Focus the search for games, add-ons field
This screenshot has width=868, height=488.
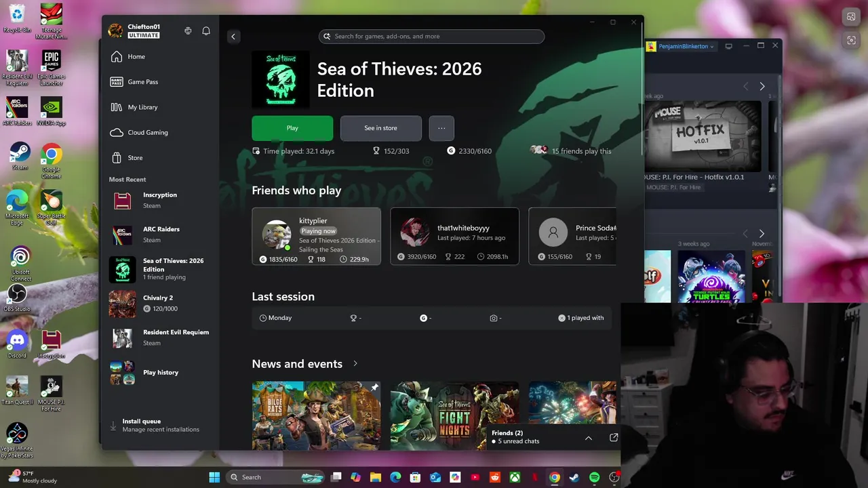[x=431, y=37]
